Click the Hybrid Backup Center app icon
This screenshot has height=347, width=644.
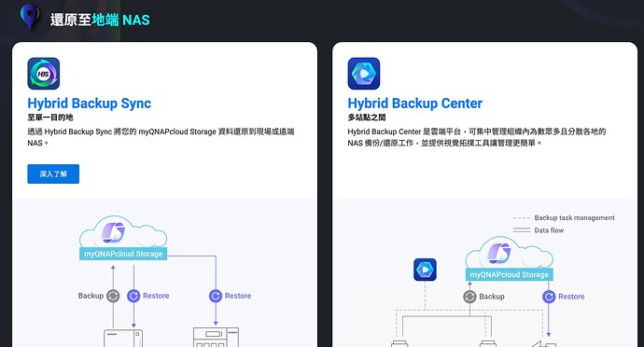point(364,74)
